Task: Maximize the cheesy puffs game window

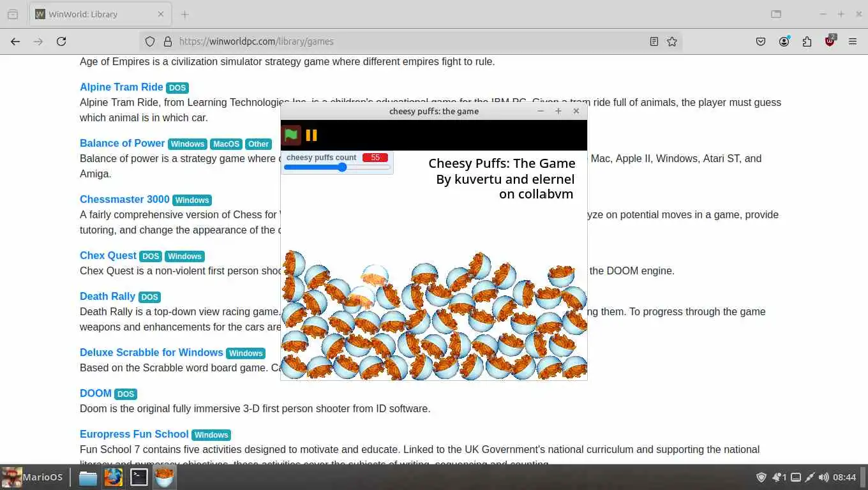Action: (x=558, y=111)
